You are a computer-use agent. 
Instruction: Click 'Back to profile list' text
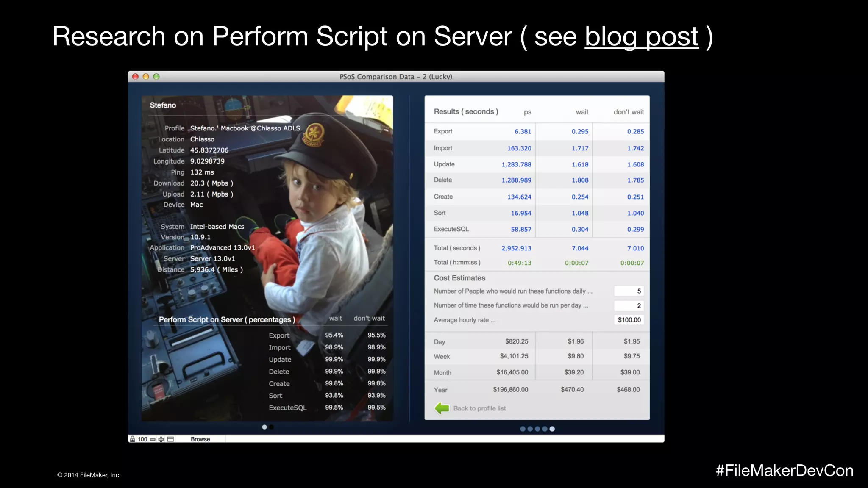479,408
